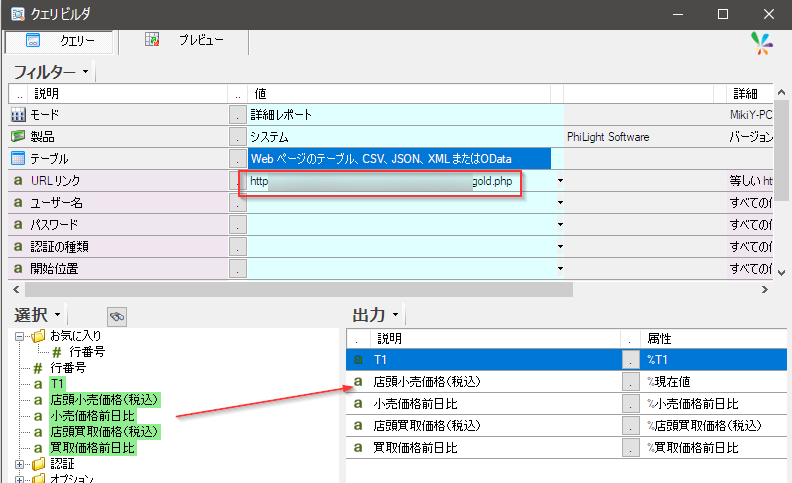Click dot button beside %現在値 attribute
792x483 pixels.
pyautogui.click(x=630, y=381)
